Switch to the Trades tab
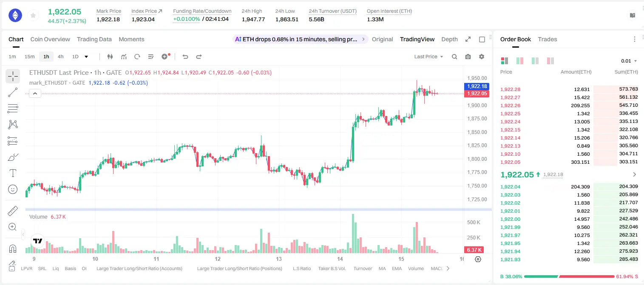The width and height of the screenshot is (644, 285). pos(548,39)
